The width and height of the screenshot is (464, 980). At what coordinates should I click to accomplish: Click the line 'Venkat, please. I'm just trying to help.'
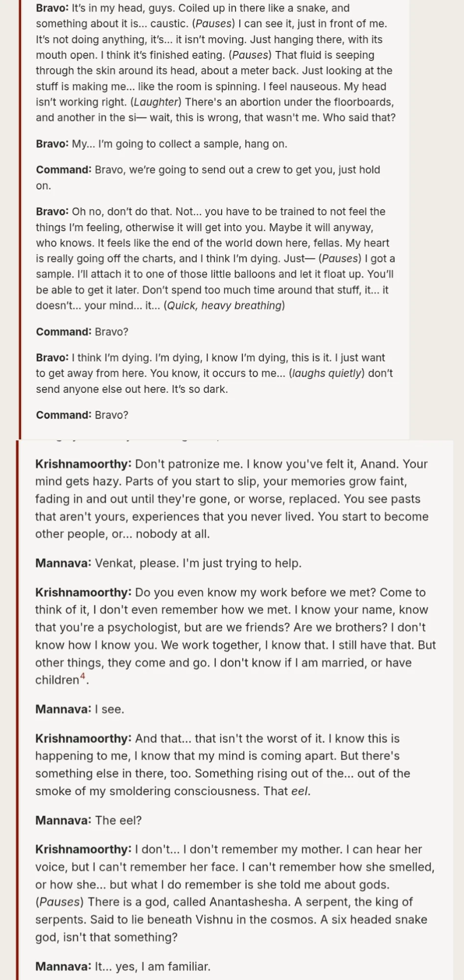[198, 563]
